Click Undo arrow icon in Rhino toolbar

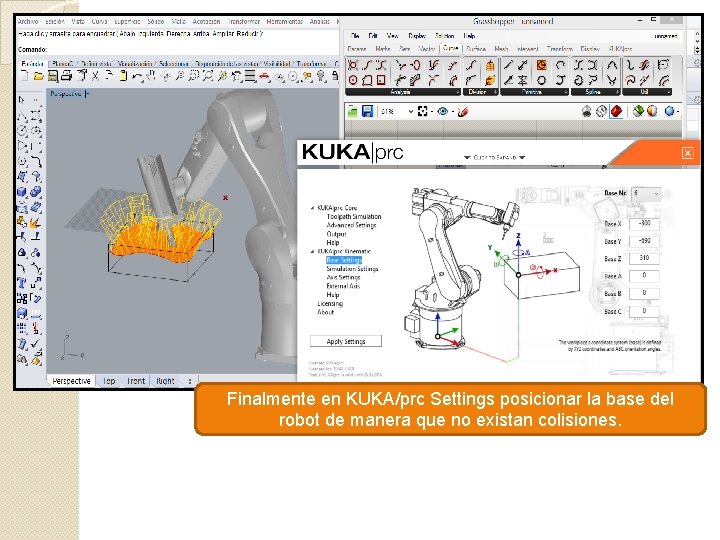[137, 77]
